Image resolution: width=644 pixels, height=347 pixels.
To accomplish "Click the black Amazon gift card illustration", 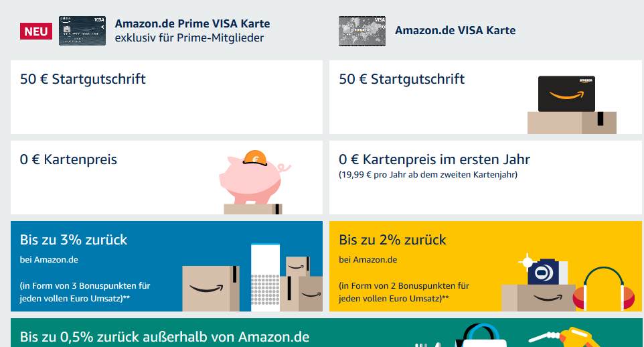I will 566,94.
